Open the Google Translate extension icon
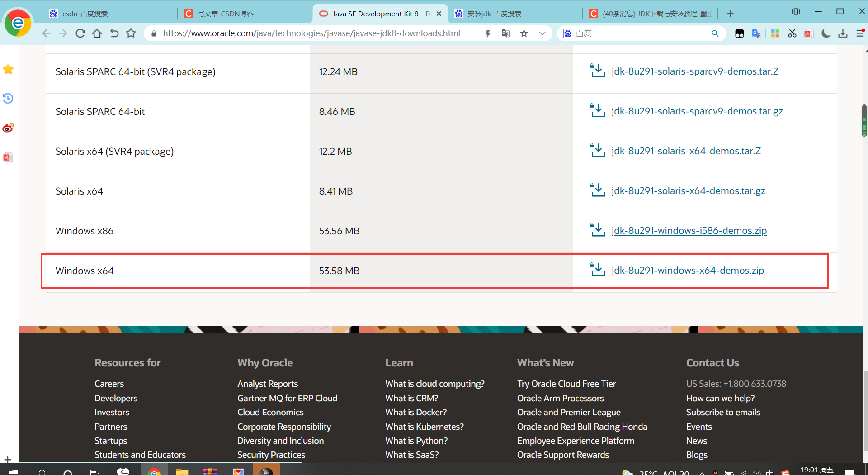This screenshot has height=475, width=868. [756, 33]
